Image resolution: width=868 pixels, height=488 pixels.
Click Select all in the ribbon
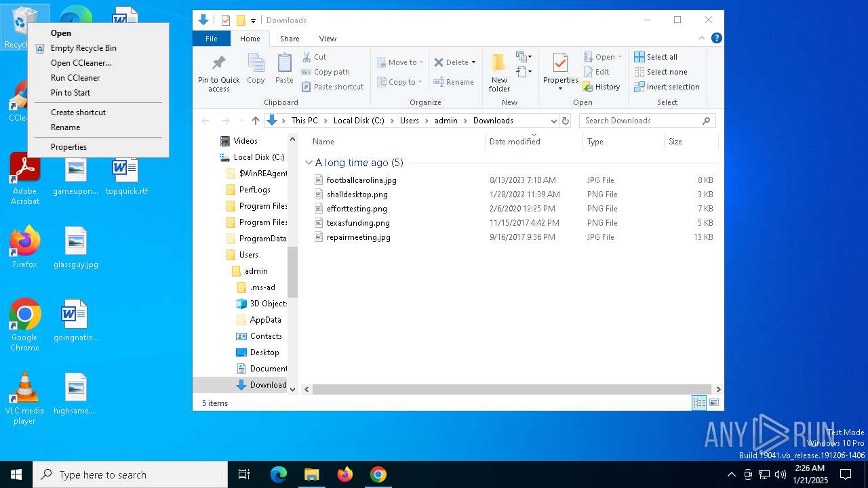coord(656,57)
